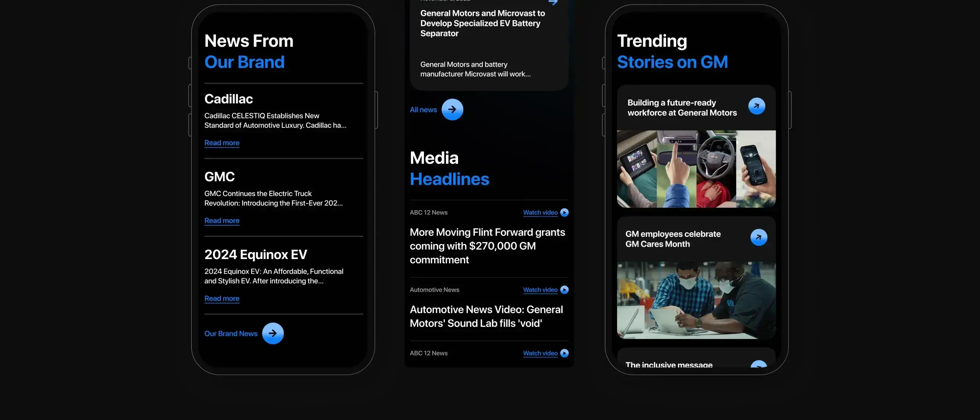Follow the All news link

coord(423,110)
